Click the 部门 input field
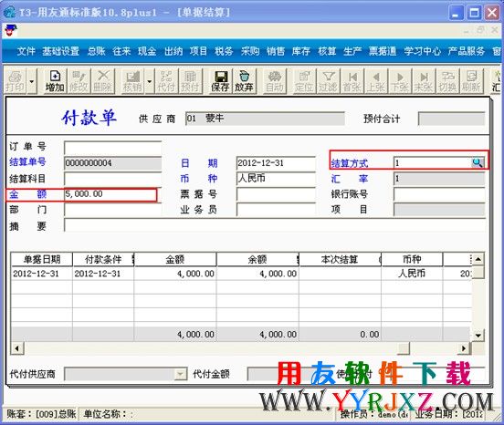 (113, 210)
